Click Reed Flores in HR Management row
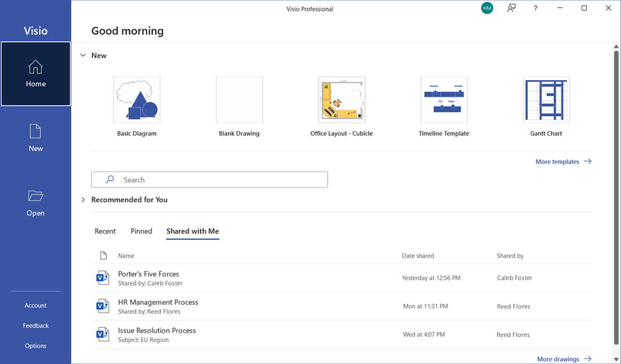Viewport: 621px width, 364px height. click(x=513, y=306)
